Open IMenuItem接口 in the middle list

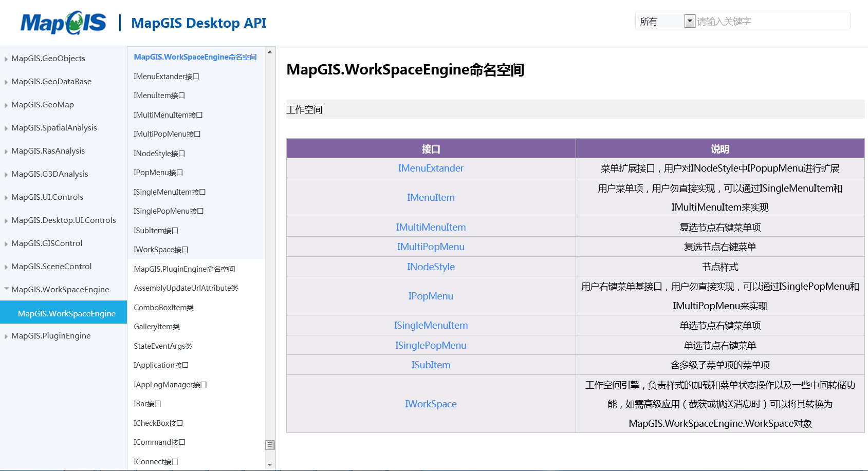(x=159, y=96)
